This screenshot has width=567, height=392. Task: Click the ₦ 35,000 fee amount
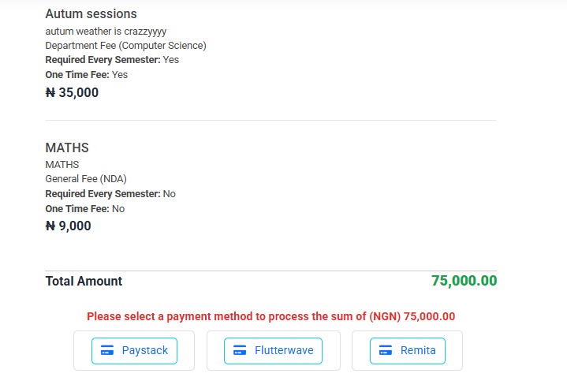[x=72, y=92]
